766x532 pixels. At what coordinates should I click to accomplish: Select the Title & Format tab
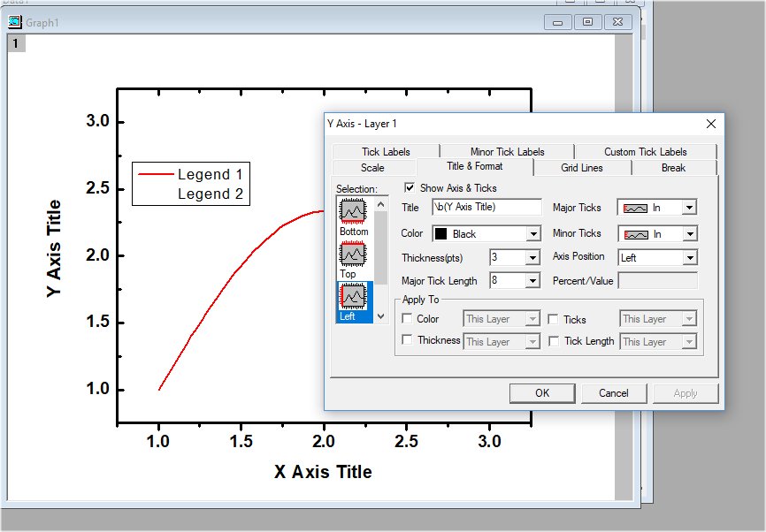pyautogui.click(x=475, y=166)
